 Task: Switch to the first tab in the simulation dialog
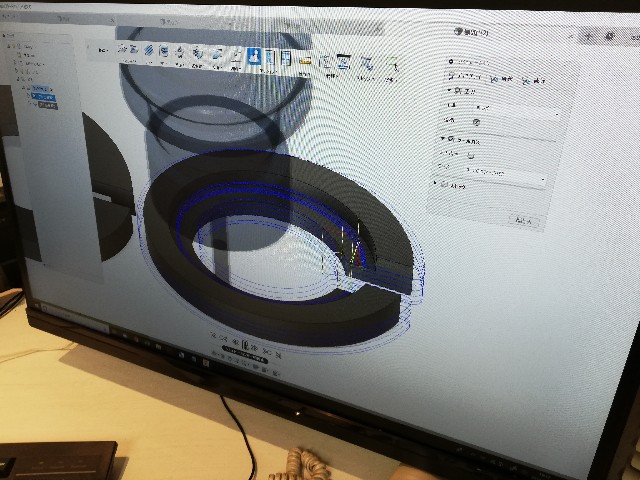pos(465,76)
